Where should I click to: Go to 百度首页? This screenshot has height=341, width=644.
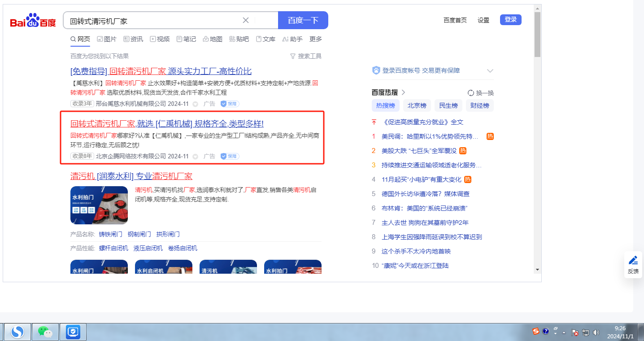pos(455,20)
